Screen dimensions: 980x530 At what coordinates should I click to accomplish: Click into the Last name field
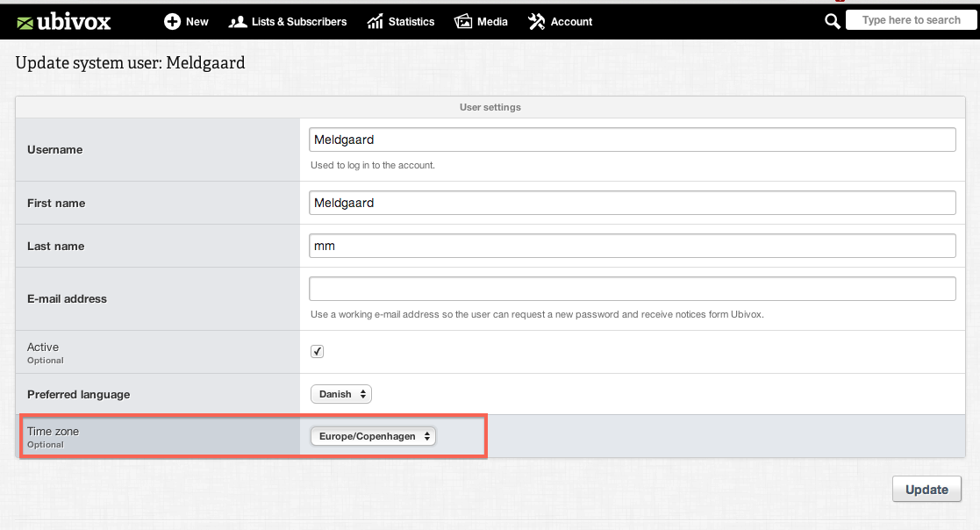[x=632, y=246]
